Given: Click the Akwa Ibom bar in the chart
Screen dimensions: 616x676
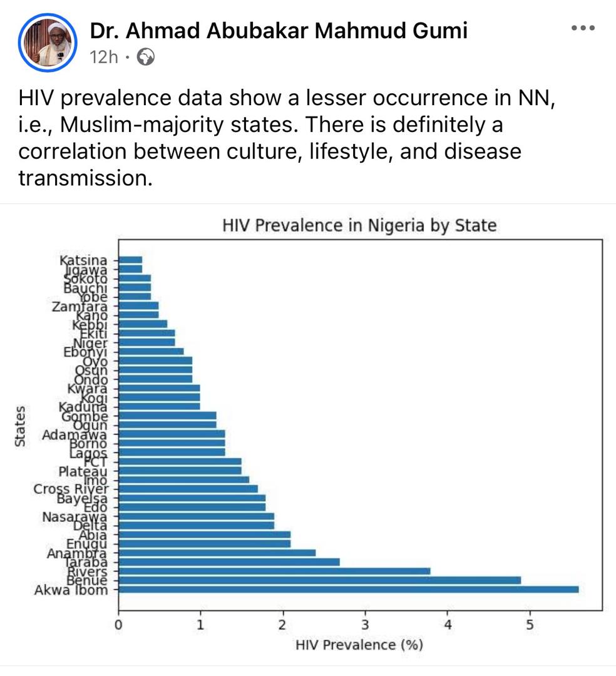Looking at the screenshot, I should pyautogui.click(x=348, y=589).
